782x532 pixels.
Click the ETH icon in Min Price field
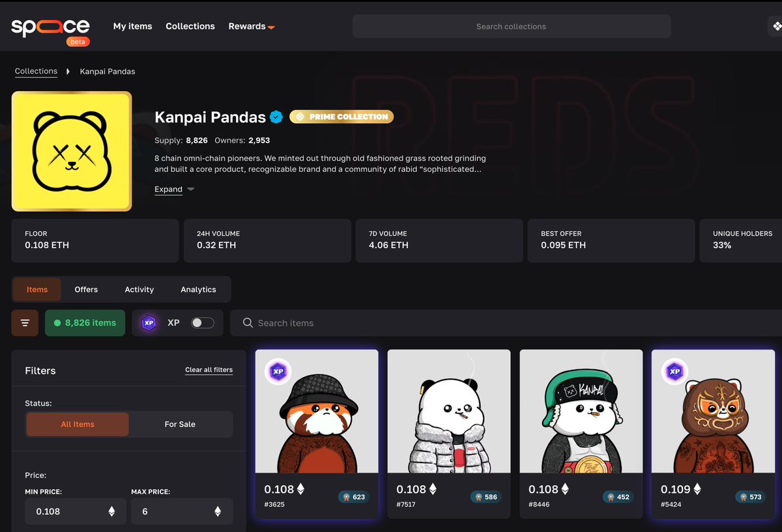click(x=111, y=511)
